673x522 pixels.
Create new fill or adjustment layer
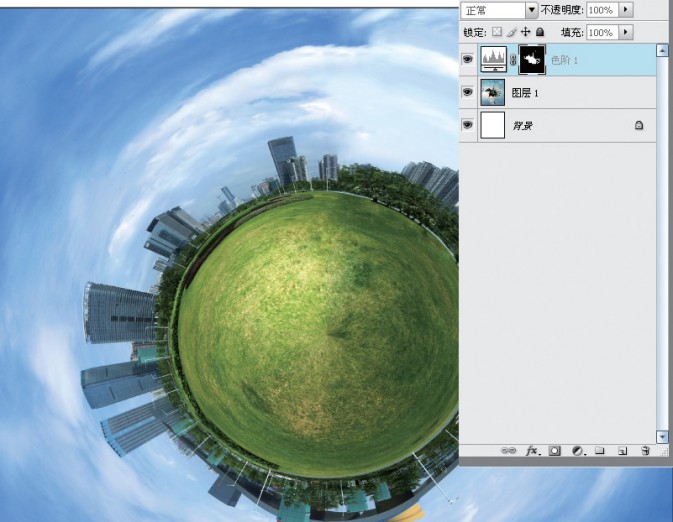pyautogui.click(x=579, y=451)
